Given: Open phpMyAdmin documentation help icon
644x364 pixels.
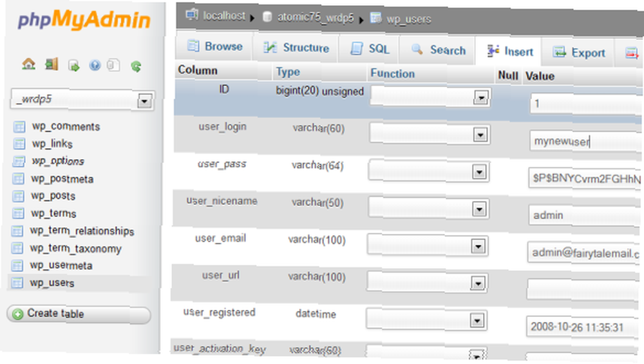Looking at the screenshot, I should click(95, 65).
